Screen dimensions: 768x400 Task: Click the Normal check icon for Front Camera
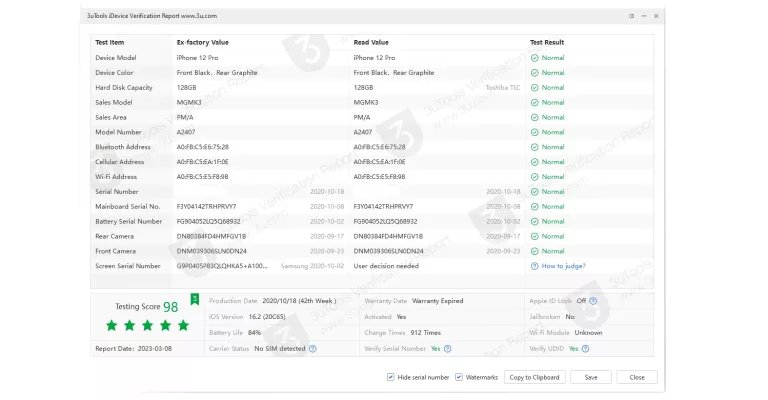coord(534,251)
